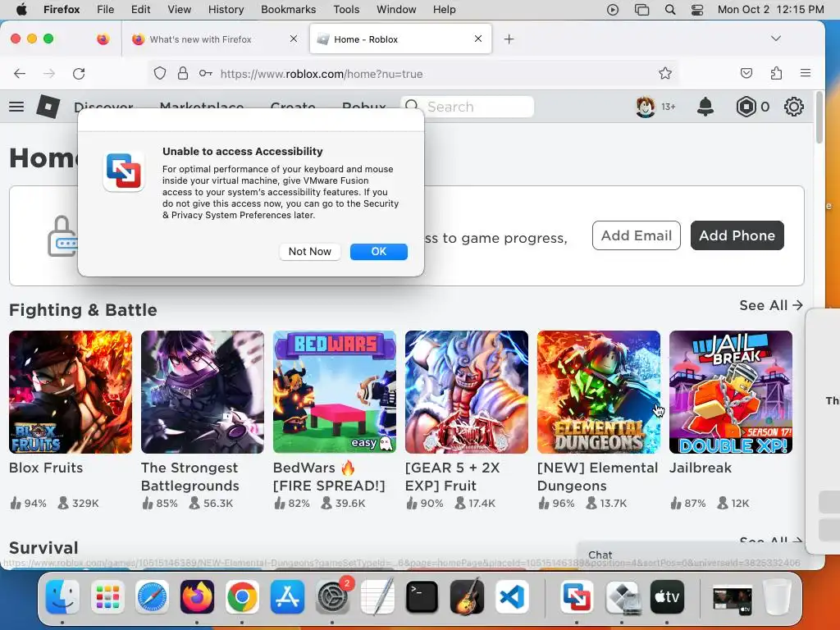Open Terminal from the Dock

click(x=422, y=597)
